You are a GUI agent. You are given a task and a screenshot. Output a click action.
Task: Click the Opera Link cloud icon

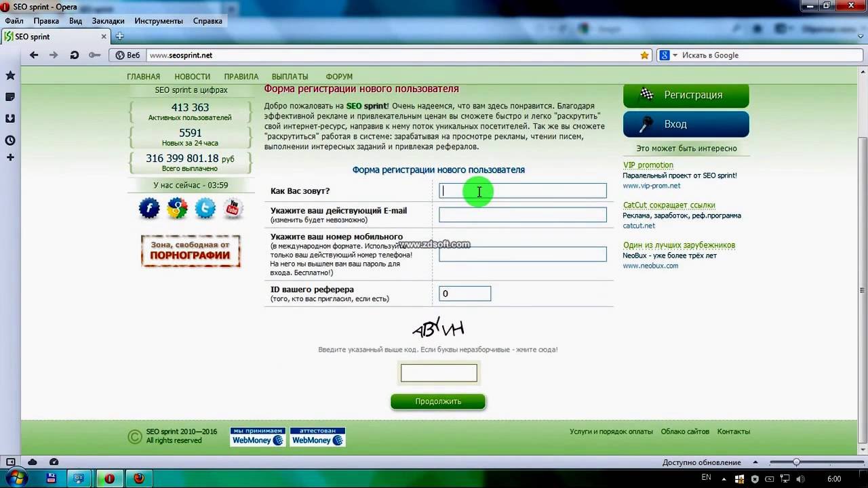pyautogui.click(x=32, y=462)
